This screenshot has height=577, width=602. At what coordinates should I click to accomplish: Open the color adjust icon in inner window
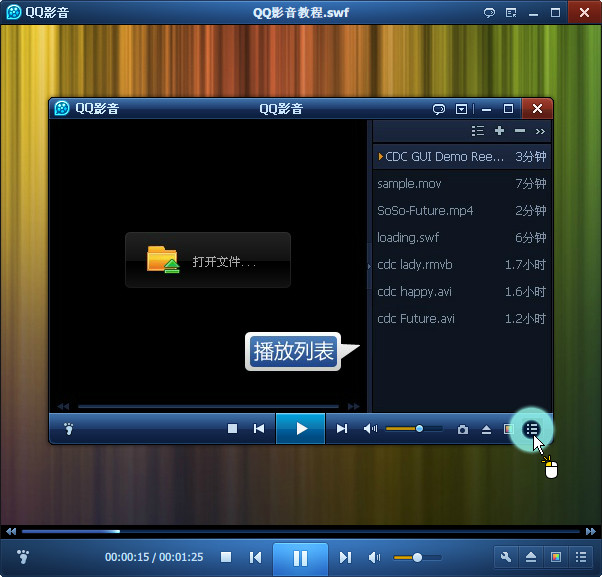(x=509, y=429)
